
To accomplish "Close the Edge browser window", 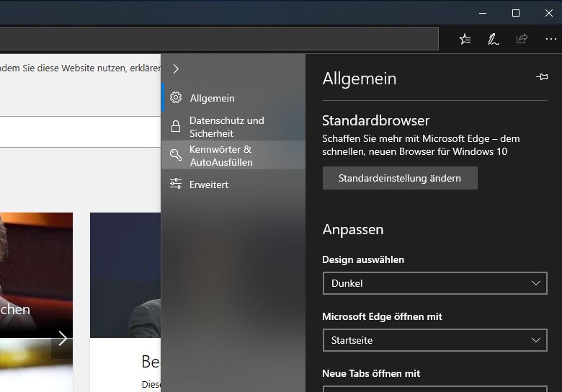I will coord(549,13).
